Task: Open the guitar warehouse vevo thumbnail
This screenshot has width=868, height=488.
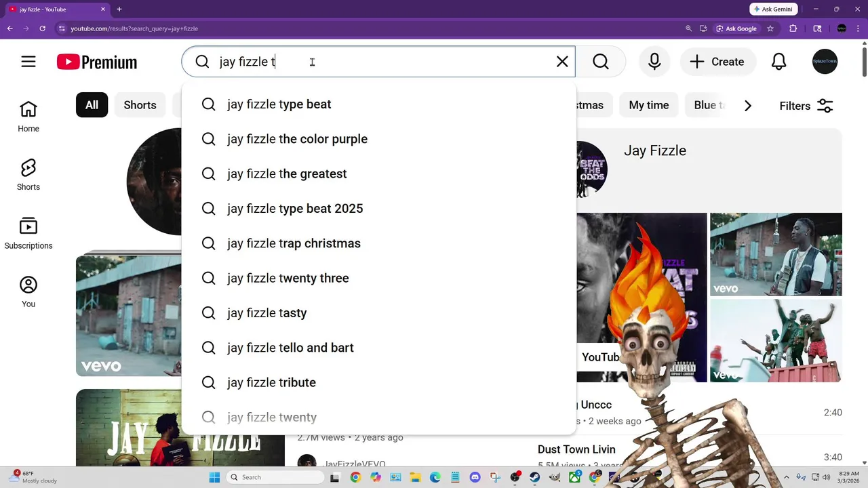Action: pos(776,254)
